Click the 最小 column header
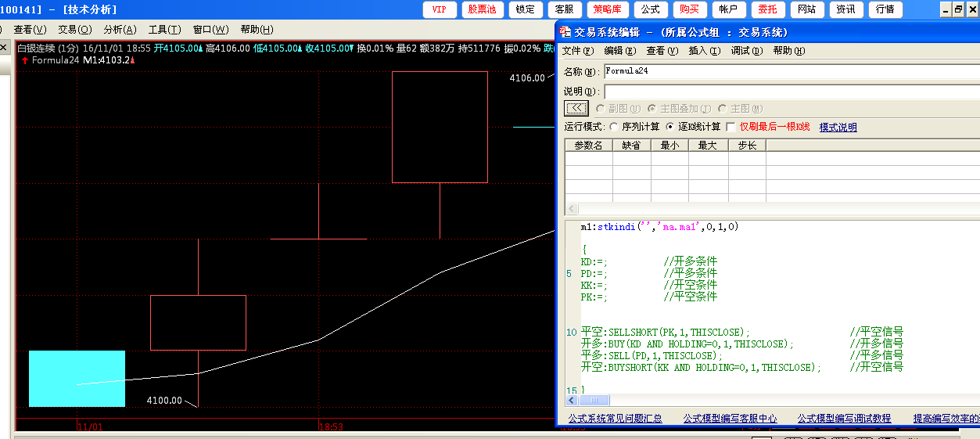Viewport: 980px width, 439px height. [669, 146]
